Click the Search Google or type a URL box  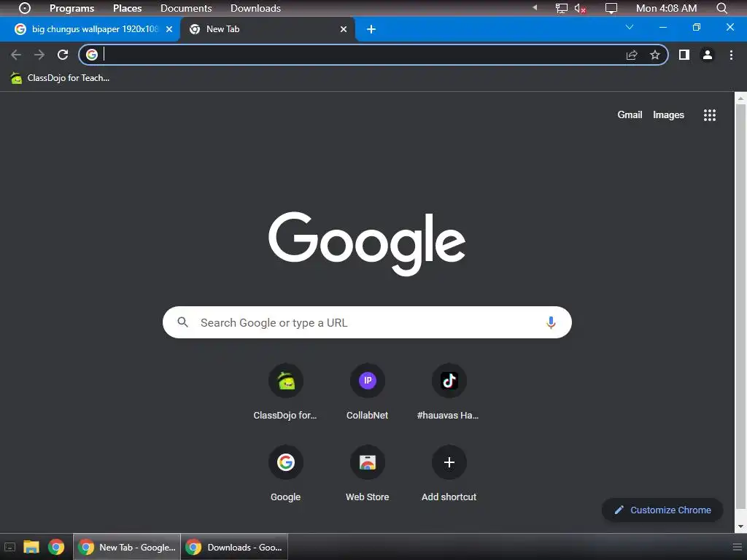point(367,322)
